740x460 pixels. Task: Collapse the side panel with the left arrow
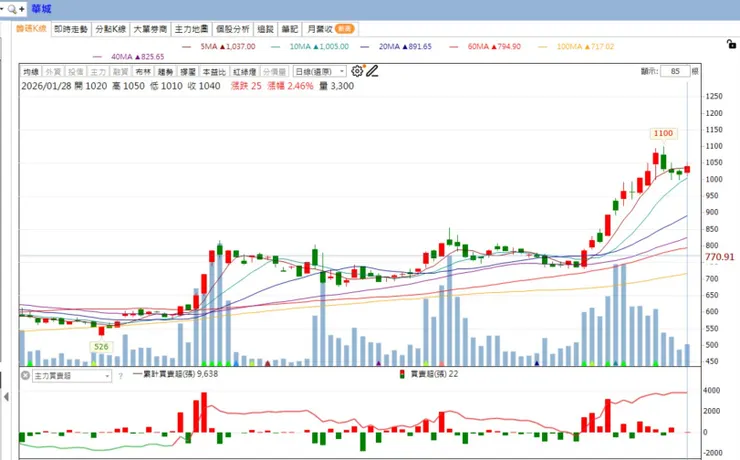pyautogui.click(x=6, y=397)
